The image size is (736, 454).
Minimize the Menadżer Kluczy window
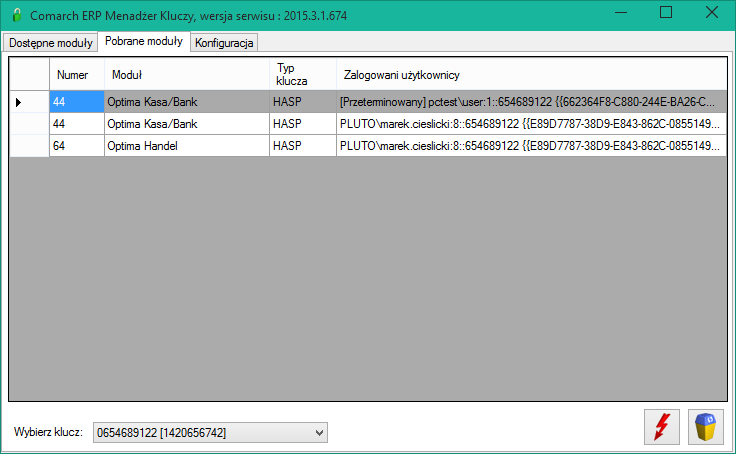(x=621, y=13)
